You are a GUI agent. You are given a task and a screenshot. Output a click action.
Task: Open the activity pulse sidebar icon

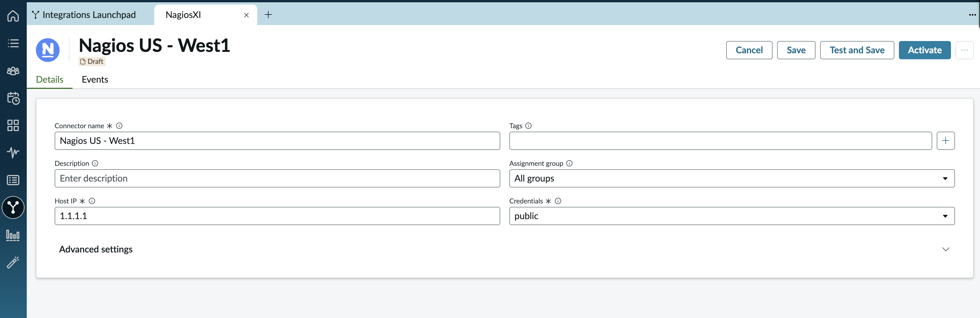pyautogui.click(x=13, y=152)
